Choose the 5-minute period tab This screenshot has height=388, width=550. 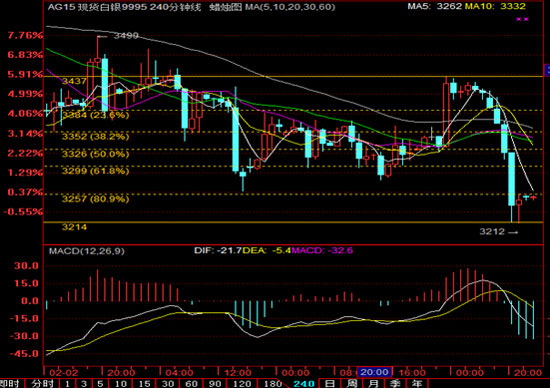click(100, 383)
